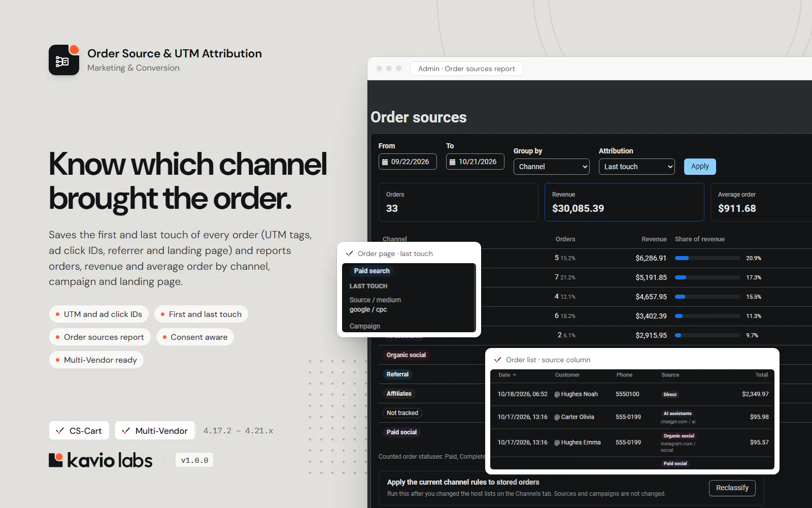Click the Apply button
This screenshot has height=508, width=812.
pos(700,167)
